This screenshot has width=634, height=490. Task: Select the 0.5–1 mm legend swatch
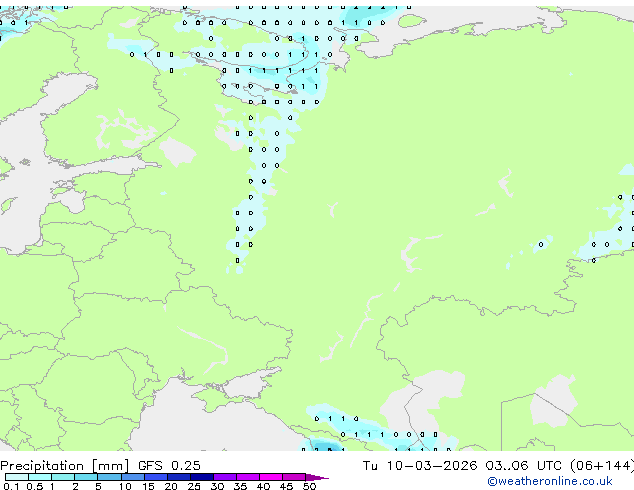click(40, 477)
